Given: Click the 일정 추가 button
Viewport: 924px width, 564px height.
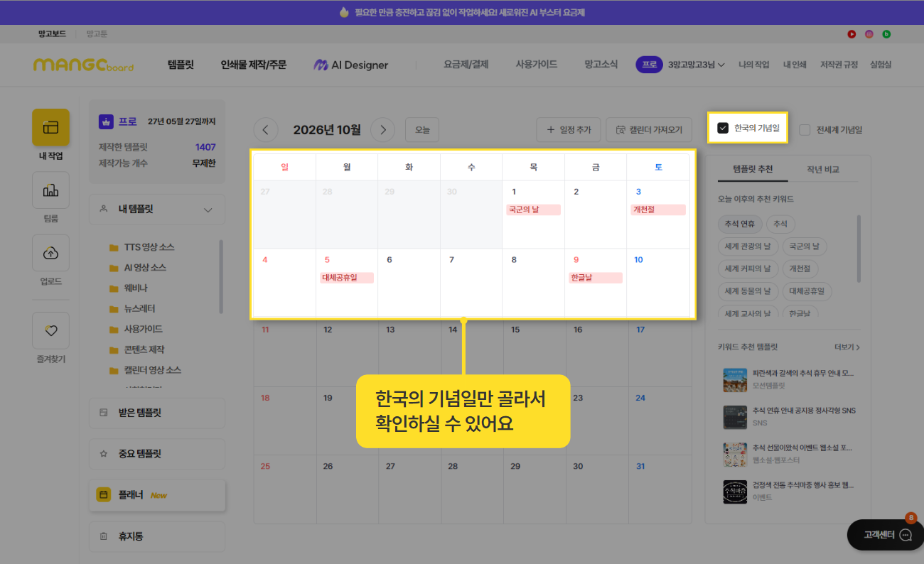Looking at the screenshot, I should pos(569,130).
